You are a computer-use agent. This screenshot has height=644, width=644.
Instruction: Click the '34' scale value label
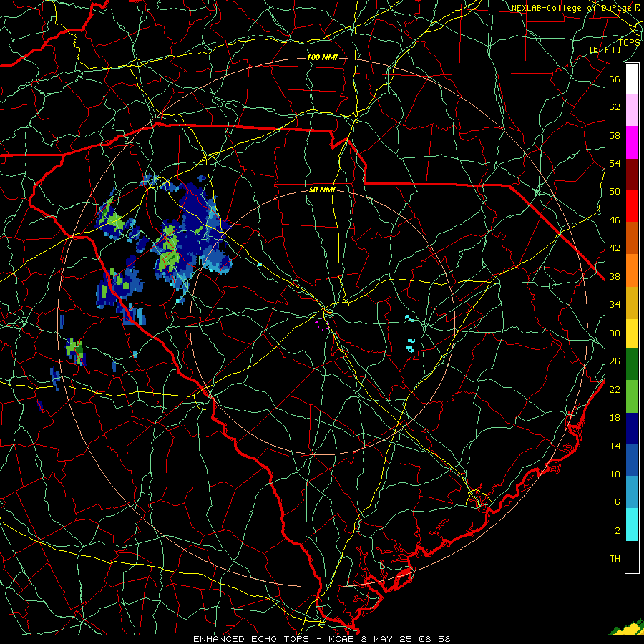click(x=615, y=305)
